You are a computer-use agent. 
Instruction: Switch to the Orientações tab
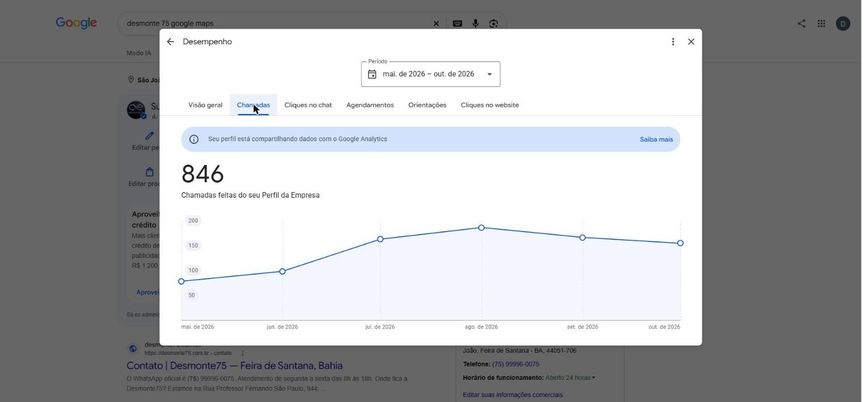coord(427,105)
